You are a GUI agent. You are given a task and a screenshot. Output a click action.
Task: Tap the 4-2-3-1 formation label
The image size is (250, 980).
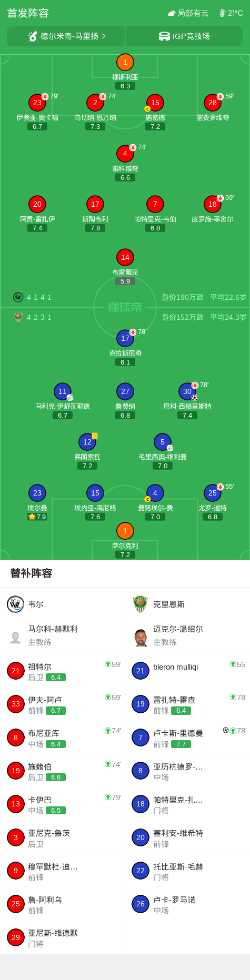39,317
